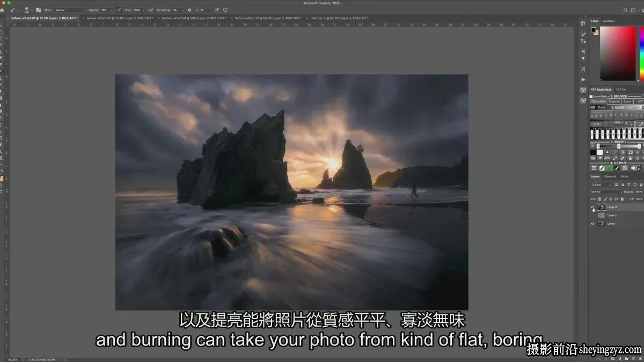Switch to the before-after3.tif document tab
This screenshot has height=362, width=644.
pos(120,18)
